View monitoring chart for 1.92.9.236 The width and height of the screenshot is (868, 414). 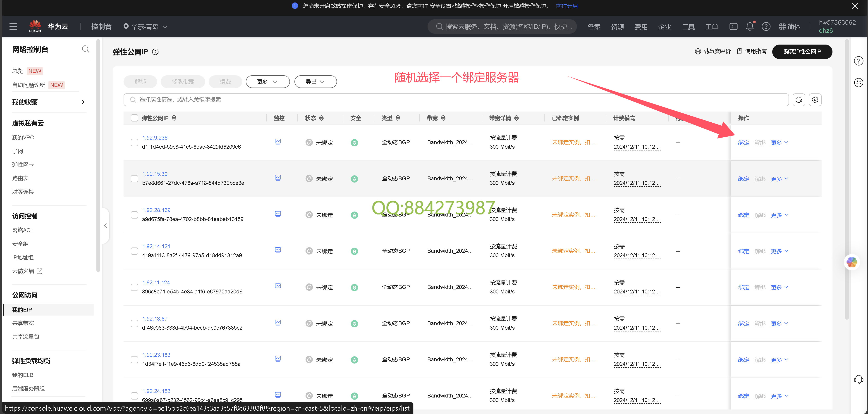pos(278,141)
